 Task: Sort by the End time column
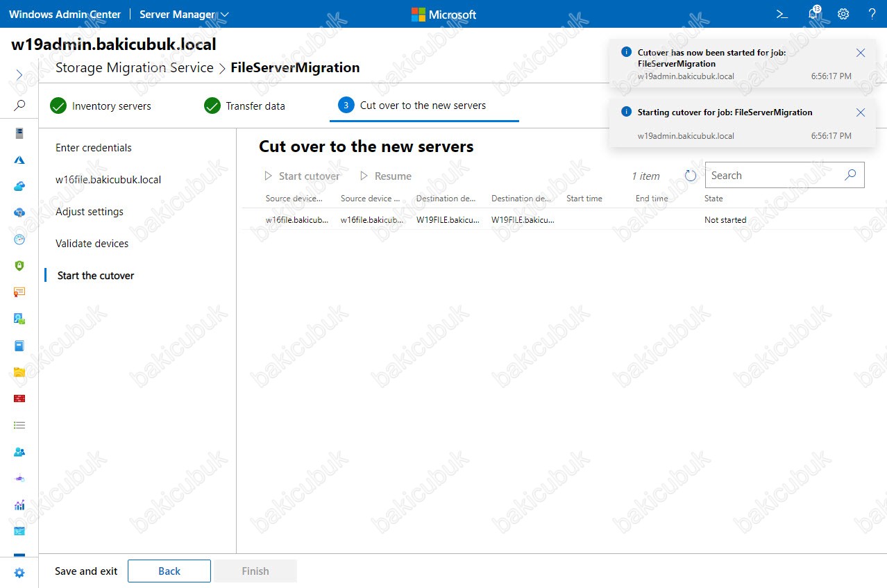[652, 199]
